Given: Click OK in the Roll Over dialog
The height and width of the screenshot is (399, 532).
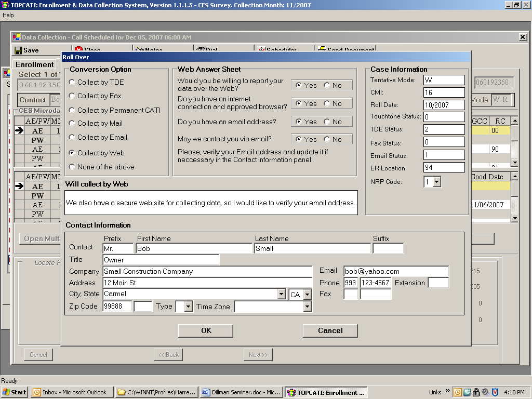Looking at the screenshot, I should [206, 330].
